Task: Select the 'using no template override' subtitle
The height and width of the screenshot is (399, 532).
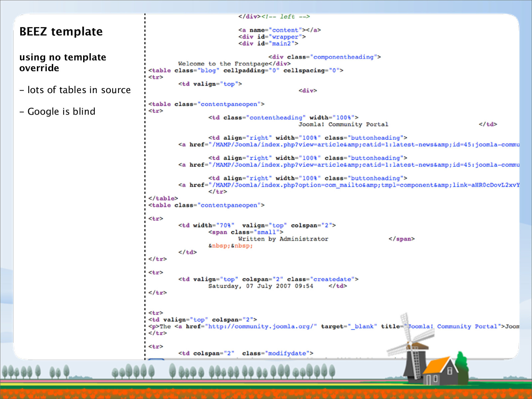Action: pos(63,63)
